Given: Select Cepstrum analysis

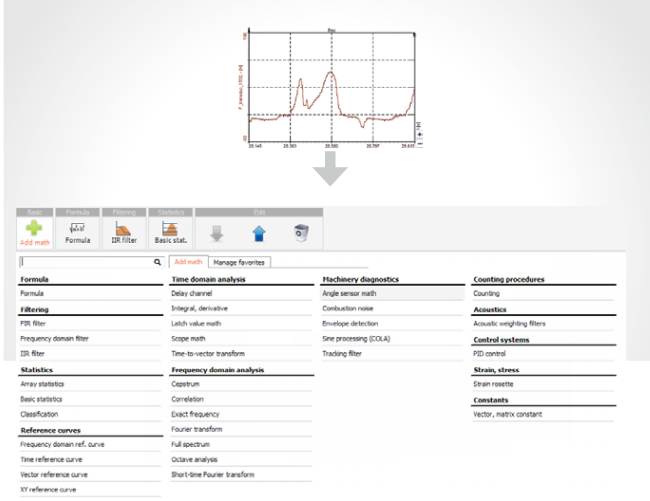Looking at the screenshot, I should tap(241, 384).
